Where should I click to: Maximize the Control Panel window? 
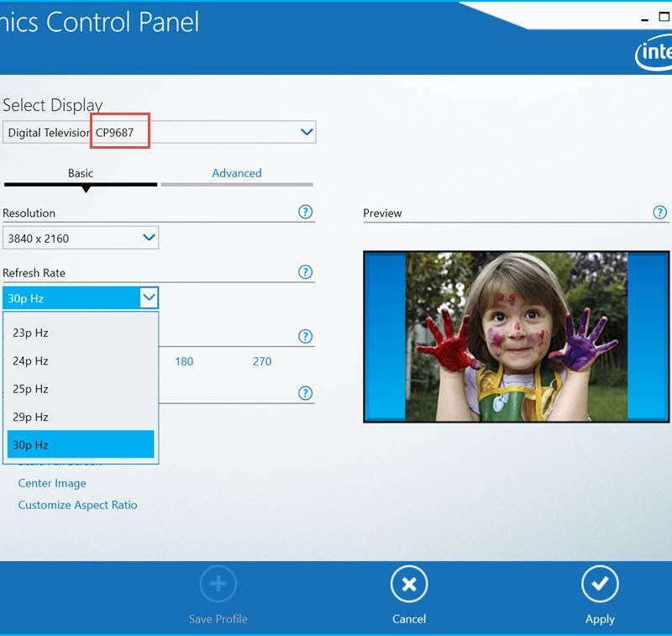[664, 17]
